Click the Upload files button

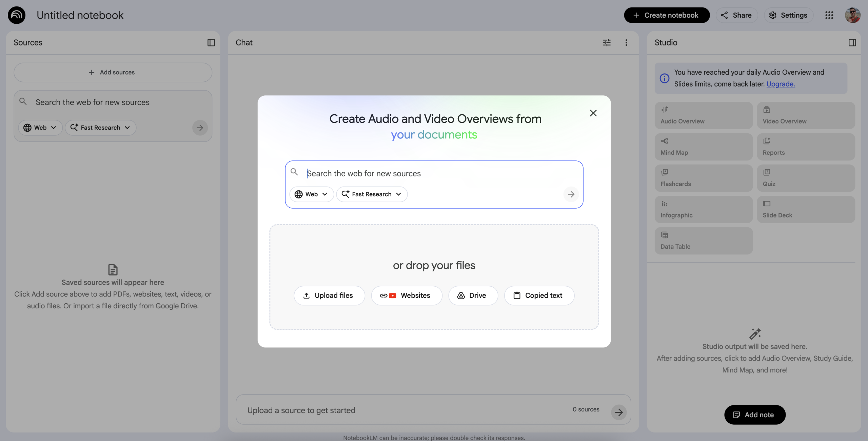[x=329, y=295]
